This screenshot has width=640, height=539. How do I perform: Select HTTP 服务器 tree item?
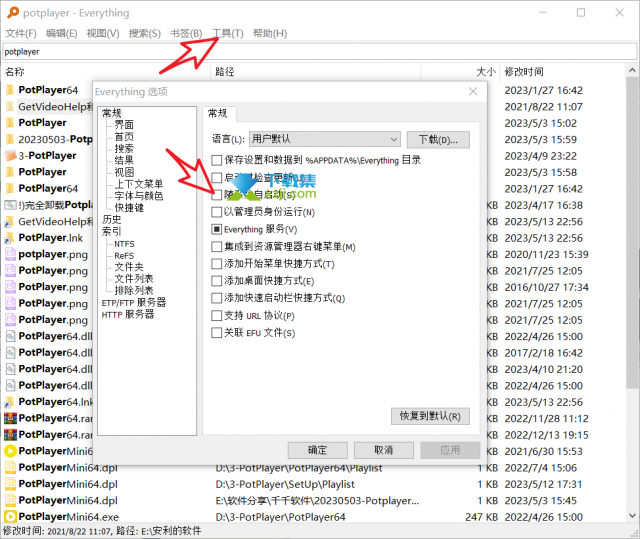(x=128, y=314)
